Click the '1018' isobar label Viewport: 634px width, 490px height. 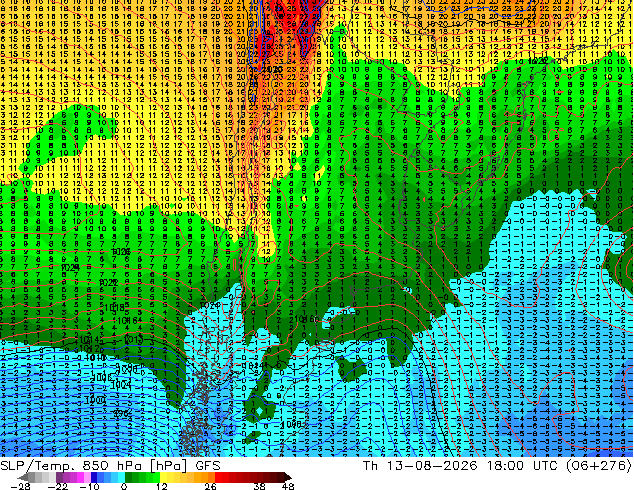[114, 308]
